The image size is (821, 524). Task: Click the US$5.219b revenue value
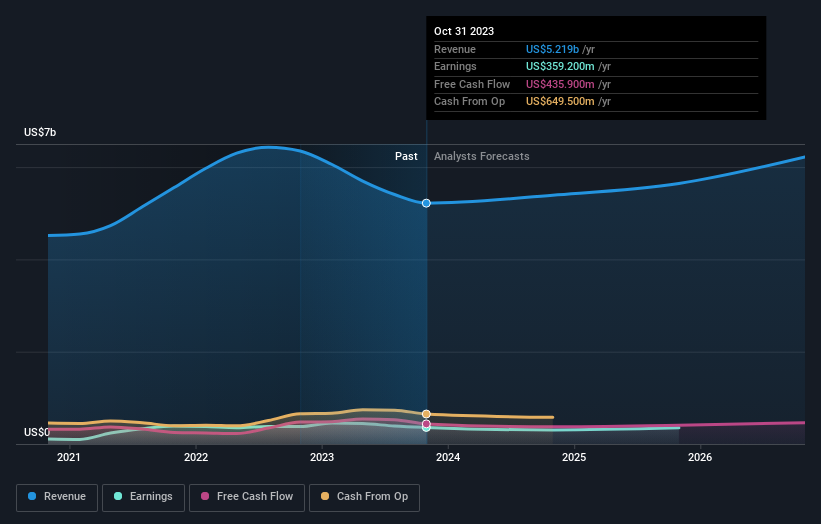click(x=552, y=49)
